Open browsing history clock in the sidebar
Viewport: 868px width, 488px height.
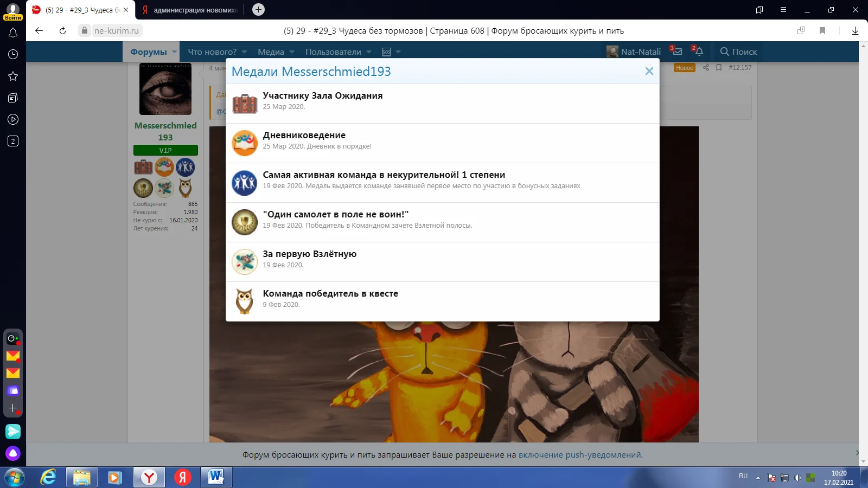[x=13, y=54]
